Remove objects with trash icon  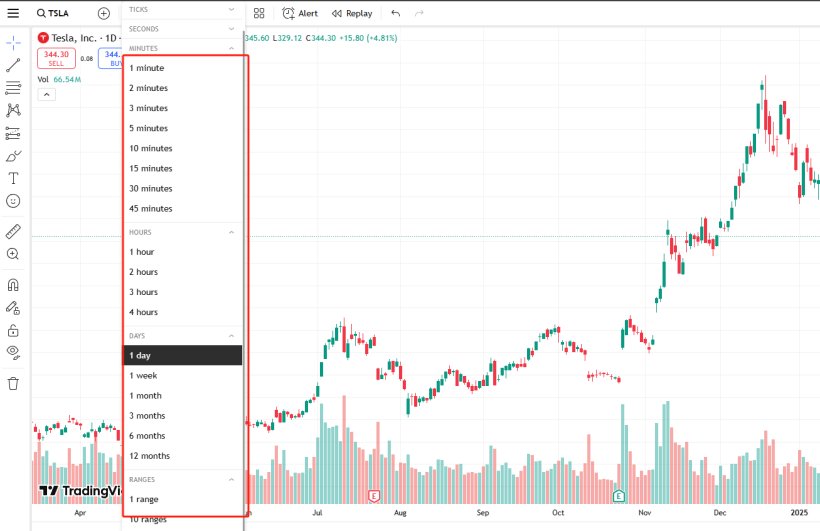click(x=13, y=383)
